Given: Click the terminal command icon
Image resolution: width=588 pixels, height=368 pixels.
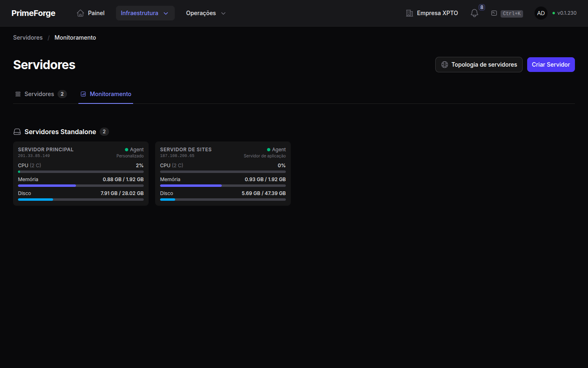Looking at the screenshot, I should 494,13.
